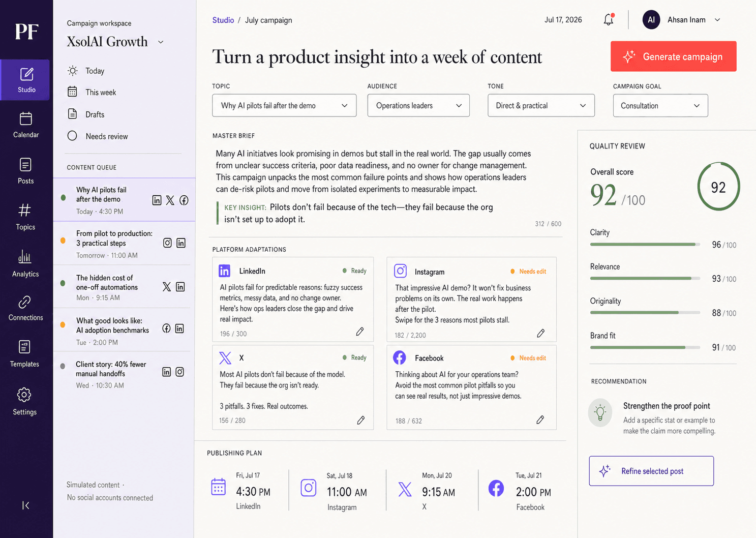Open the notifications bell
This screenshot has width=756, height=538.
click(x=609, y=20)
